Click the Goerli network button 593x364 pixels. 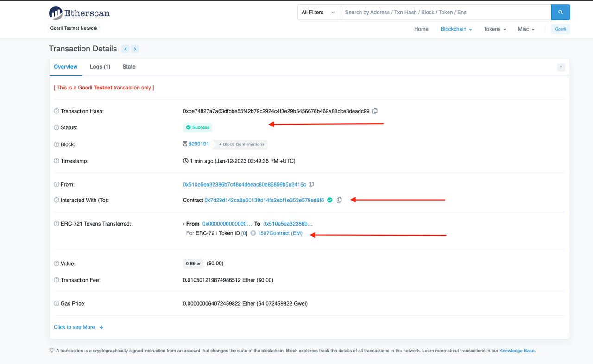(x=560, y=29)
